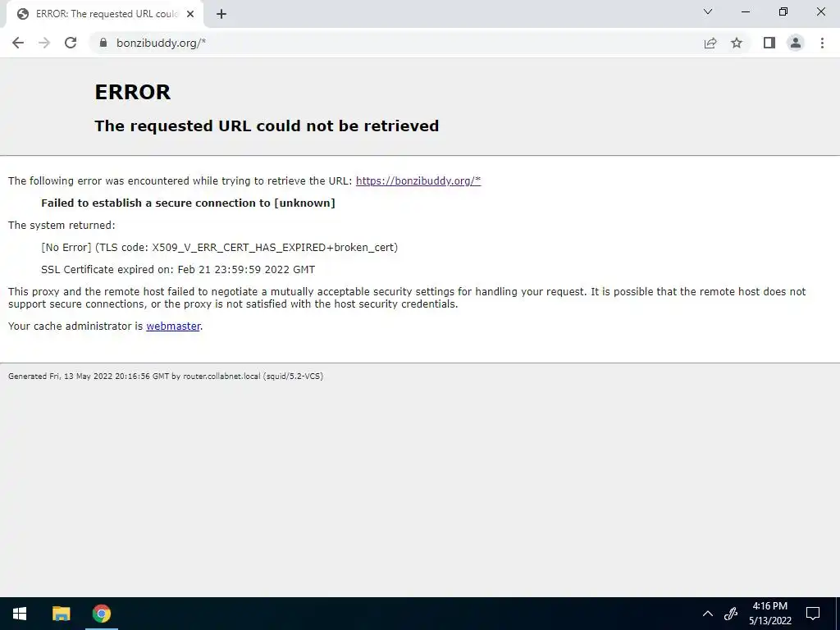This screenshot has height=630, width=840.
Task: Open the https://bonzibuddy.org/* link
Action: coord(418,180)
